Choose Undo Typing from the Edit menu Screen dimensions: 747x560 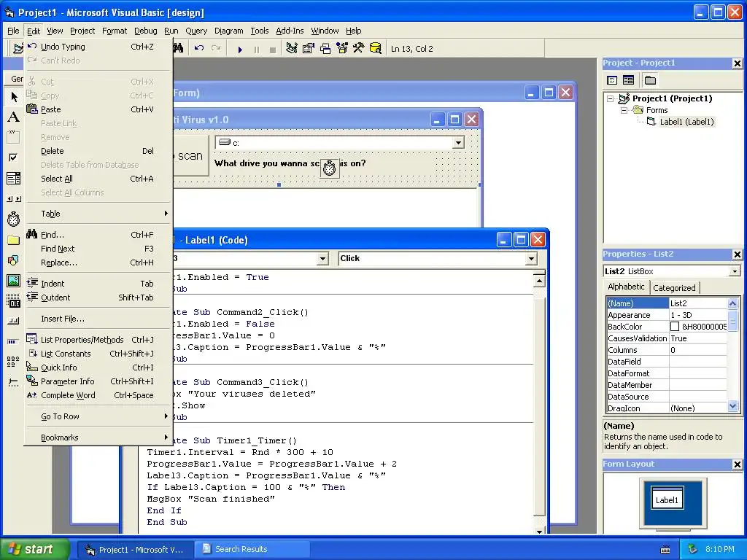(x=98, y=47)
